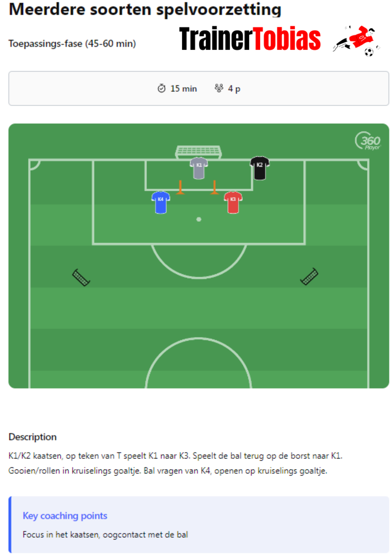This screenshot has width=392, height=555.
Task: Select the red K3 jersey
Action: pyautogui.click(x=233, y=202)
